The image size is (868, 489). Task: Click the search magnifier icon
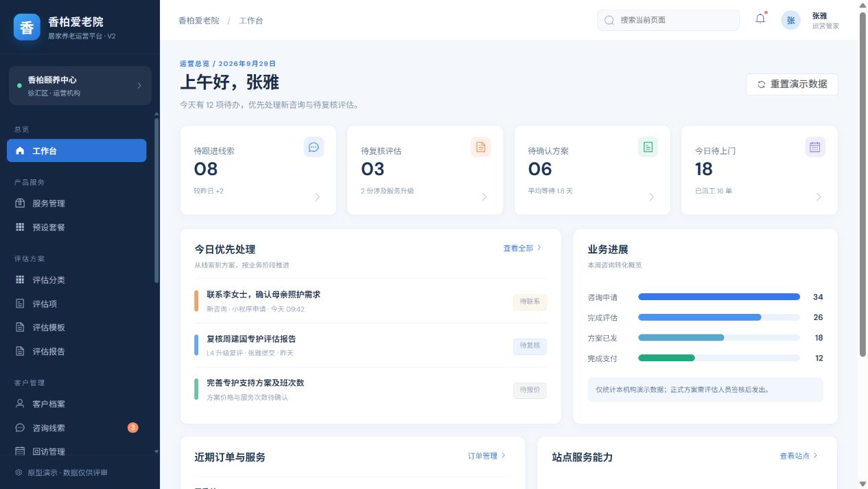609,21
